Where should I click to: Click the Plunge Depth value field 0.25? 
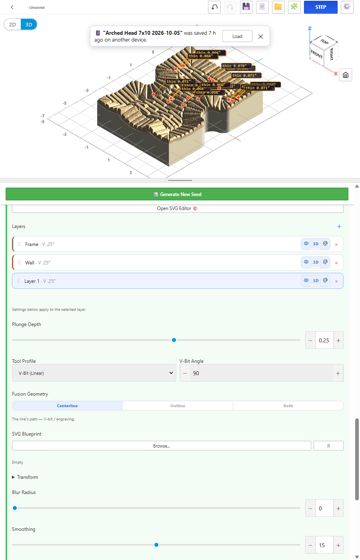pyautogui.click(x=324, y=340)
